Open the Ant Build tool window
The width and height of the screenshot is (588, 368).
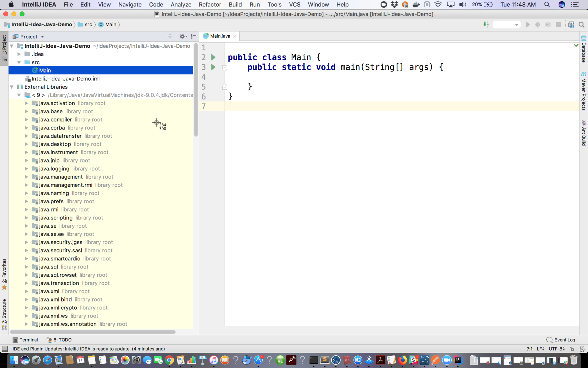point(584,133)
